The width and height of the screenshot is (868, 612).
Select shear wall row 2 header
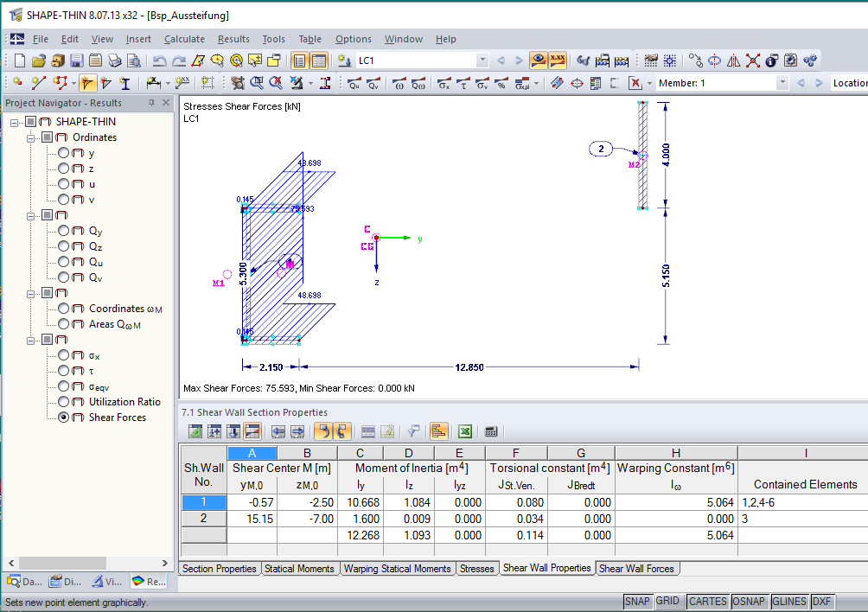(203, 519)
